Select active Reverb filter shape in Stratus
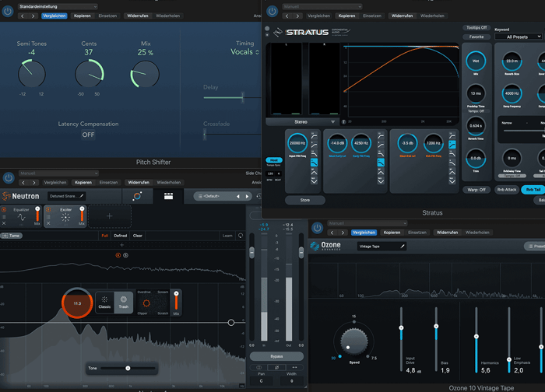545x392 pixels. pyautogui.click(x=452, y=144)
